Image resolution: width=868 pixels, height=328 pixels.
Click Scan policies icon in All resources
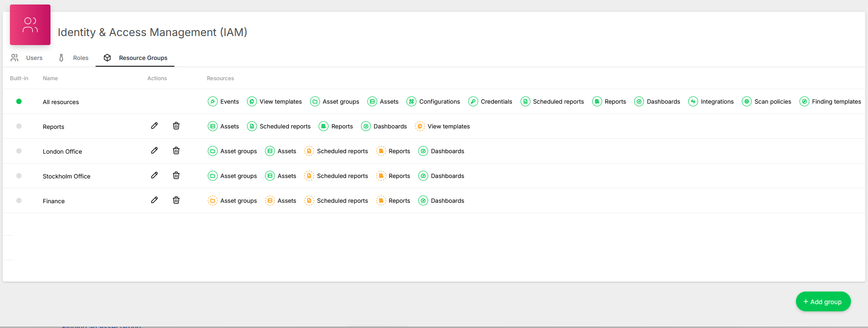[x=747, y=101]
